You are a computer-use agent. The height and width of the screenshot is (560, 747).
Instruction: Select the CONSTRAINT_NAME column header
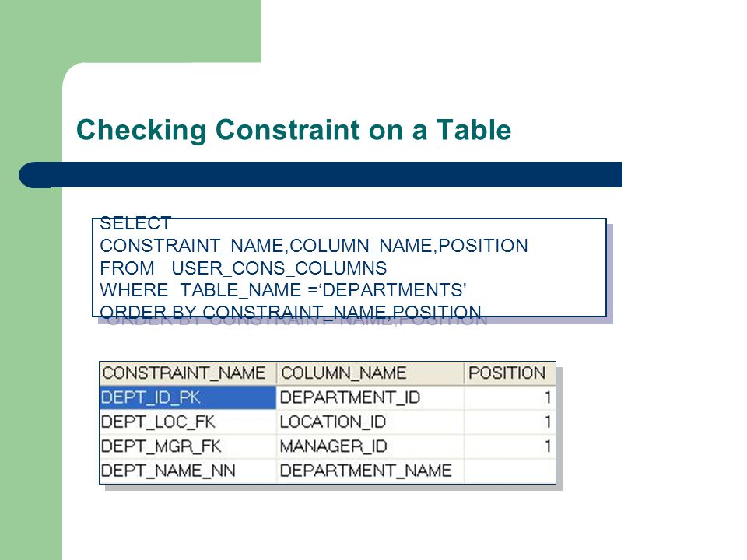[188, 373]
